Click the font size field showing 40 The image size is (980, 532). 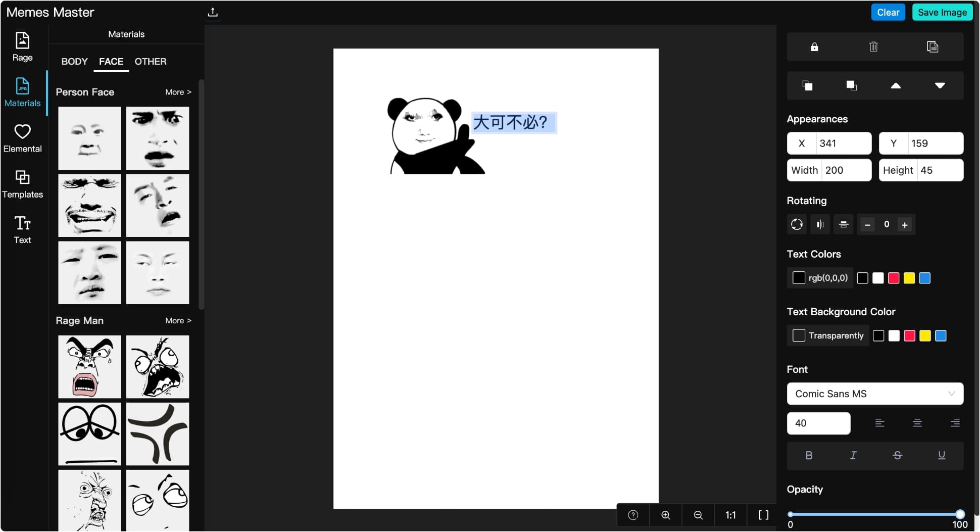pyautogui.click(x=818, y=423)
